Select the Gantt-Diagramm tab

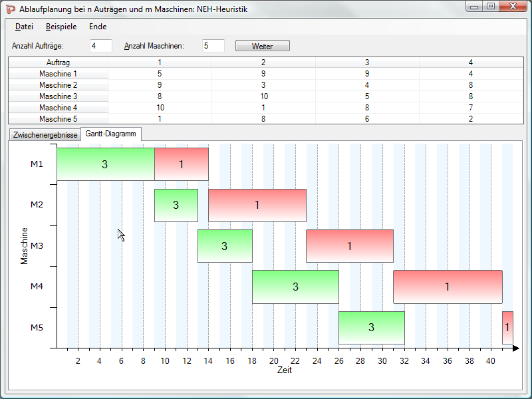click(x=111, y=134)
